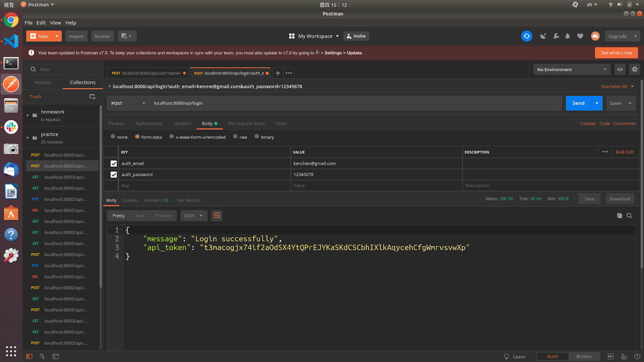Click the sidebar collection list scrollbar
This screenshot has width=644, height=362.
click(x=101, y=196)
